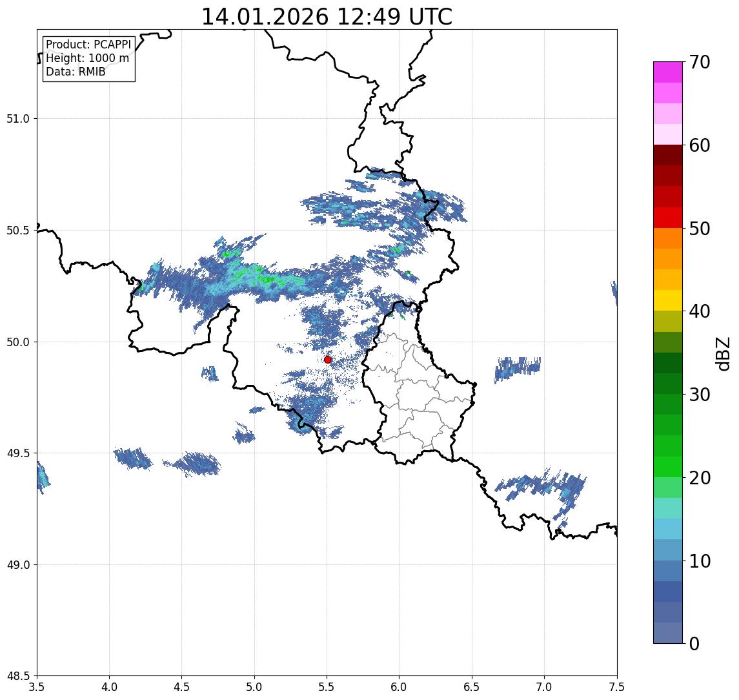Click the red station marker dot
This screenshot has height=700, width=739.
point(328,360)
